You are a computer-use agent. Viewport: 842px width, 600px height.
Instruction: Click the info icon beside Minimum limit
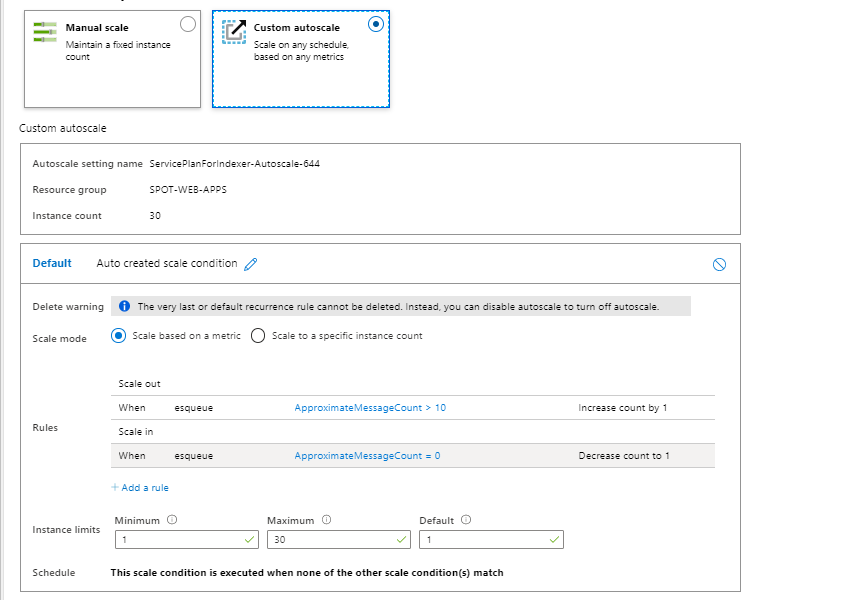[170, 519]
